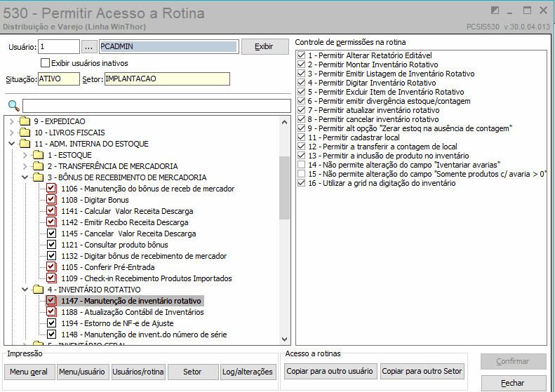Screen dimensions: 555x392
Task: Toggle checkbox for 1188 - Atualização Contábil
Action: click(x=51, y=312)
